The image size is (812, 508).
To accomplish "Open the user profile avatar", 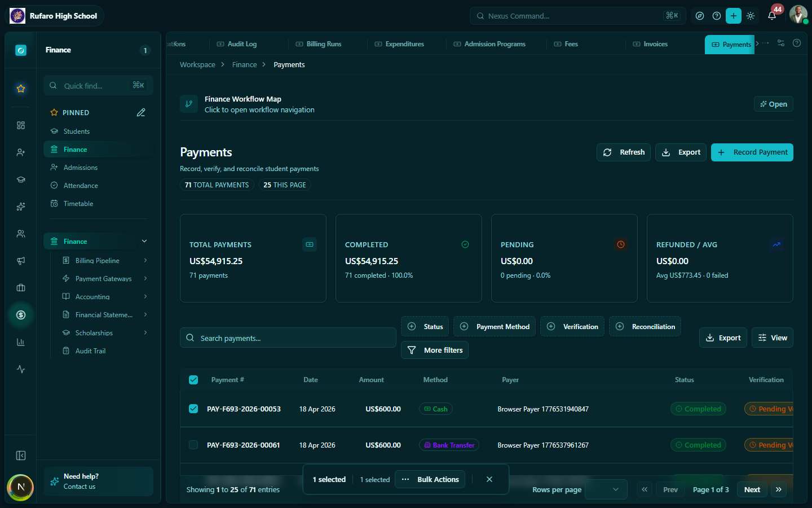I will pos(798,15).
